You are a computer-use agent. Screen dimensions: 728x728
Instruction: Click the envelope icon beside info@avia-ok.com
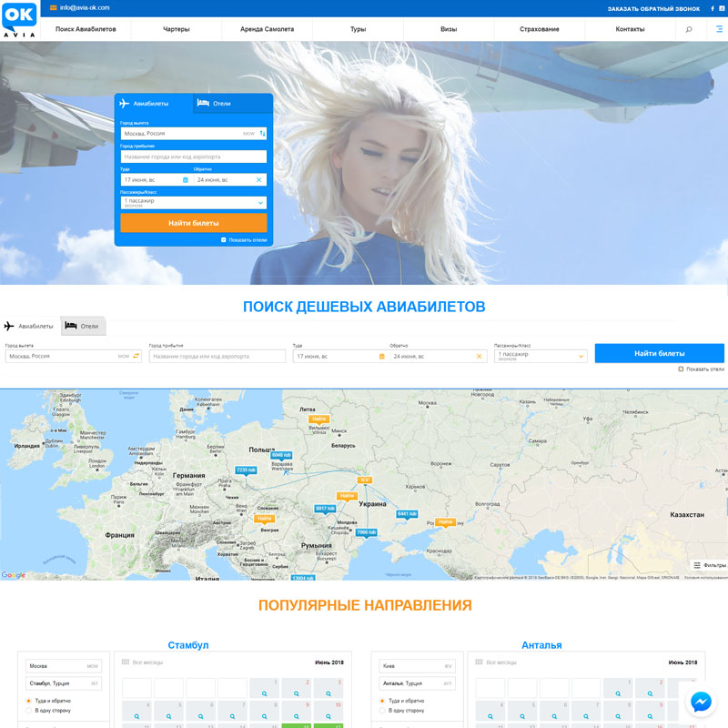point(53,8)
